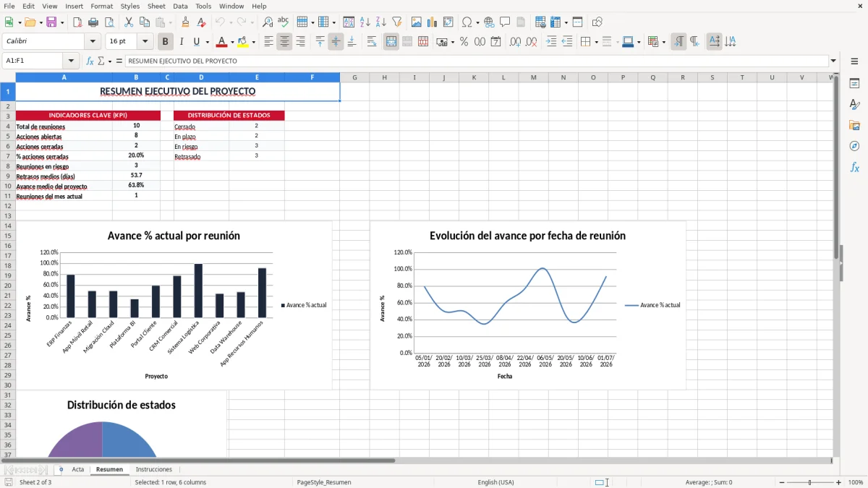Open the Calibri font name dropdown
Screen dimensions: 868x488
tap(93, 42)
